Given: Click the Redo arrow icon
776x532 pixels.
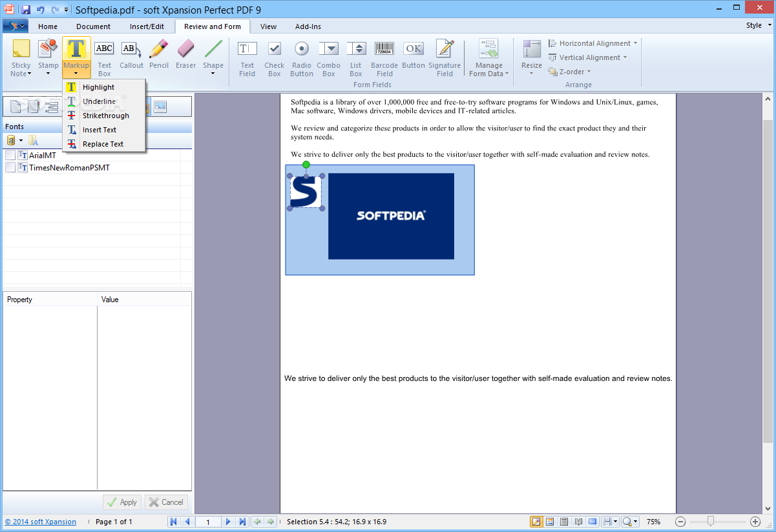Looking at the screenshot, I should click(x=55, y=10).
